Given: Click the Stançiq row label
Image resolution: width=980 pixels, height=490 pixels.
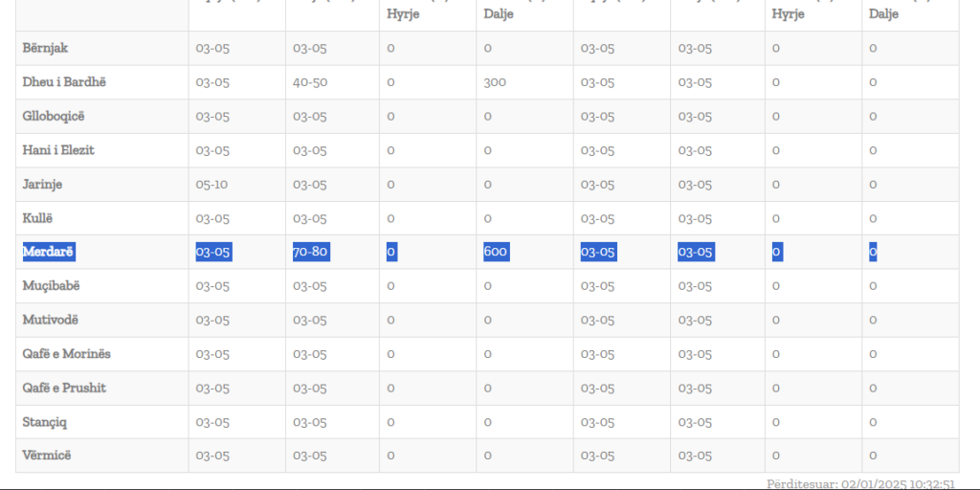Looking at the screenshot, I should click(45, 422).
